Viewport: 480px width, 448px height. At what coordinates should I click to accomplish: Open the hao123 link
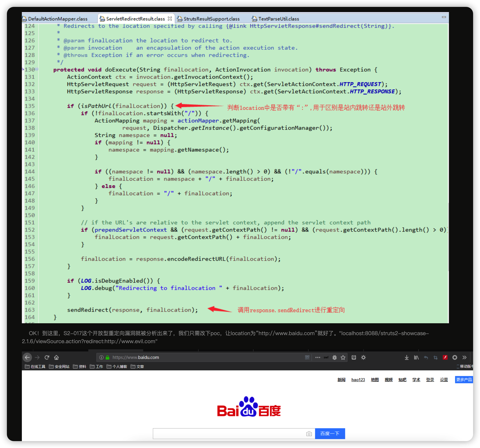pos(358,380)
